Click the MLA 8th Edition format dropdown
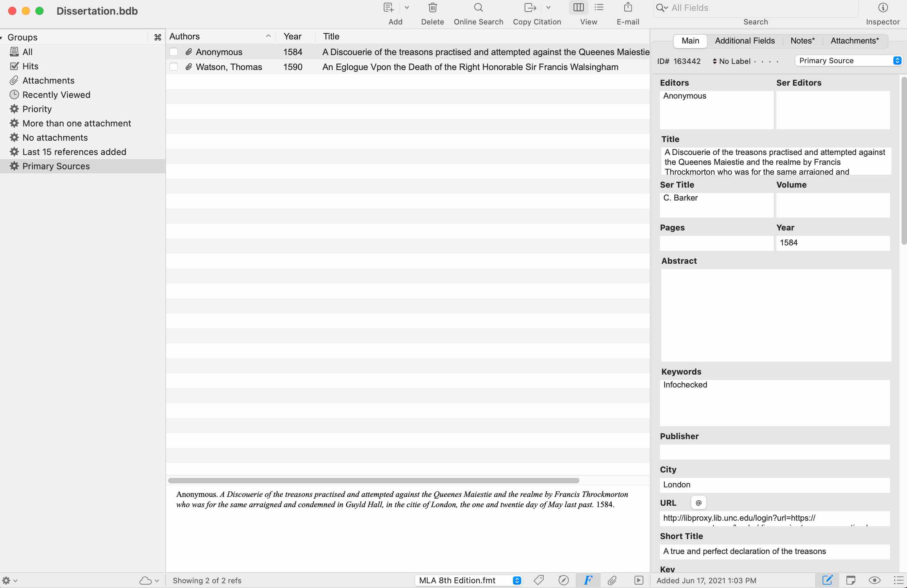This screenshot has height=588, width=907. pos(517,580)
